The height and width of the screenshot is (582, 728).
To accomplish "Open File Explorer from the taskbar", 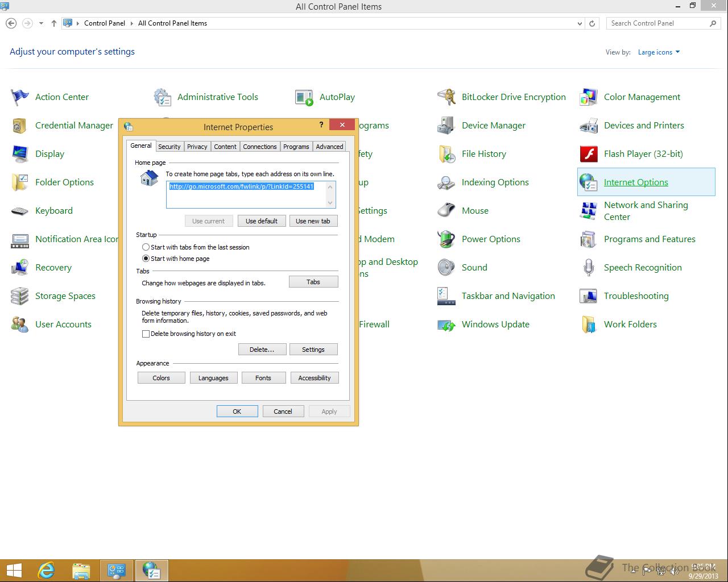I will (81, 570).
